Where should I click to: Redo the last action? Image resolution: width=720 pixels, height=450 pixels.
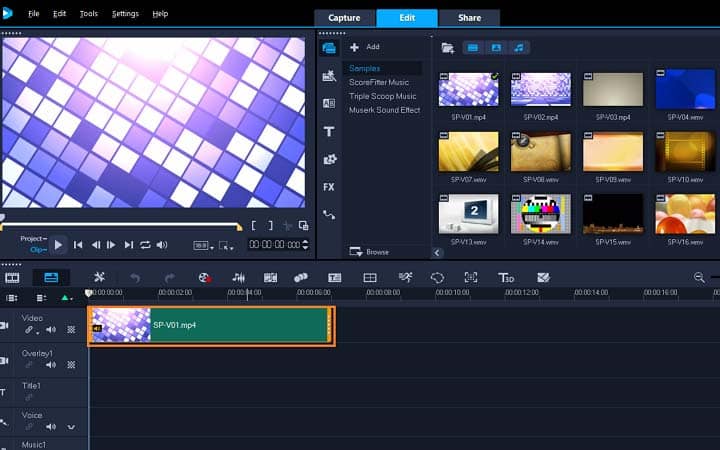[170, 277]
